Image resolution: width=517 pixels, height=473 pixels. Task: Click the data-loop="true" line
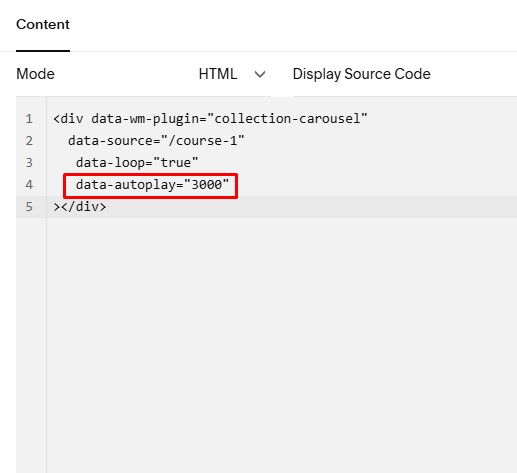point(137,163)
